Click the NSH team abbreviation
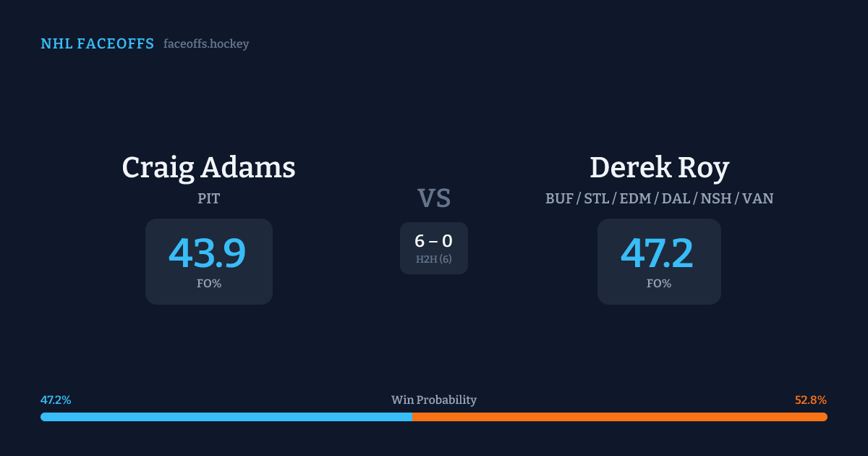 click(715, 198)
